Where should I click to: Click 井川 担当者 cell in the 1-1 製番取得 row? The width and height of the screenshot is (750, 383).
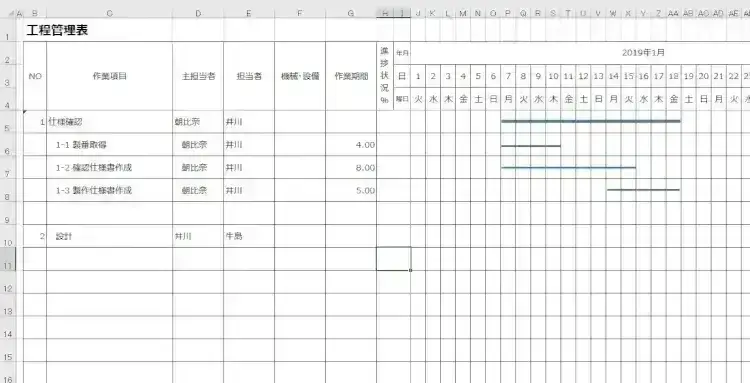(249, 145)
